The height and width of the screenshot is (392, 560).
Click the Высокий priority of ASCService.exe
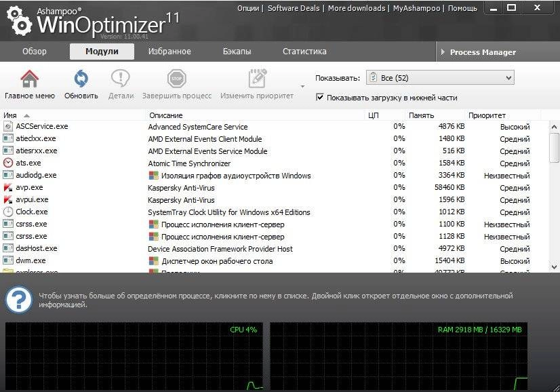coord(515,127)
